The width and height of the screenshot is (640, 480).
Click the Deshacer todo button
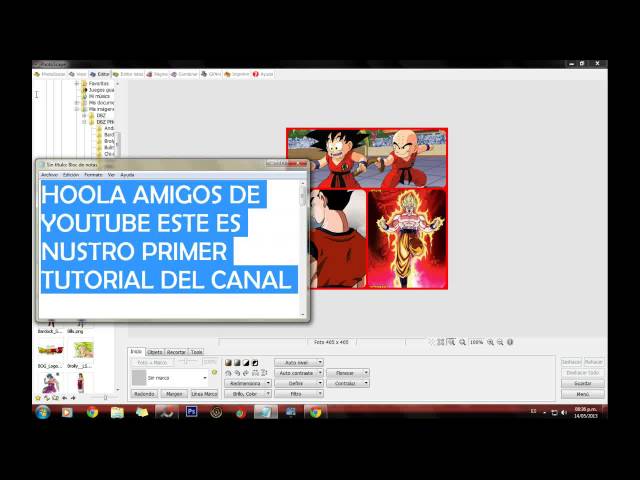point(582,373)
